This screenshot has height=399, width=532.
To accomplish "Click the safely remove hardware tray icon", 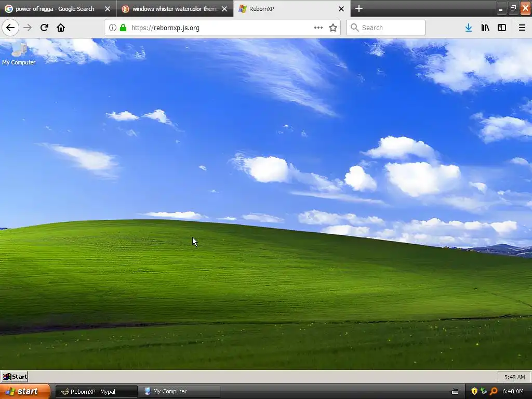I will (484, 391).
